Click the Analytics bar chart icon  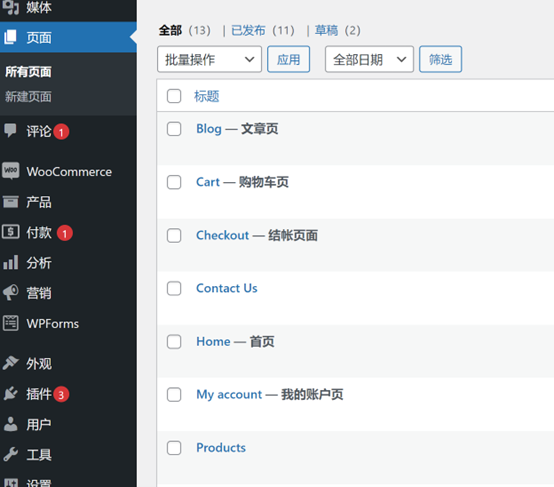tap(11, 263)
